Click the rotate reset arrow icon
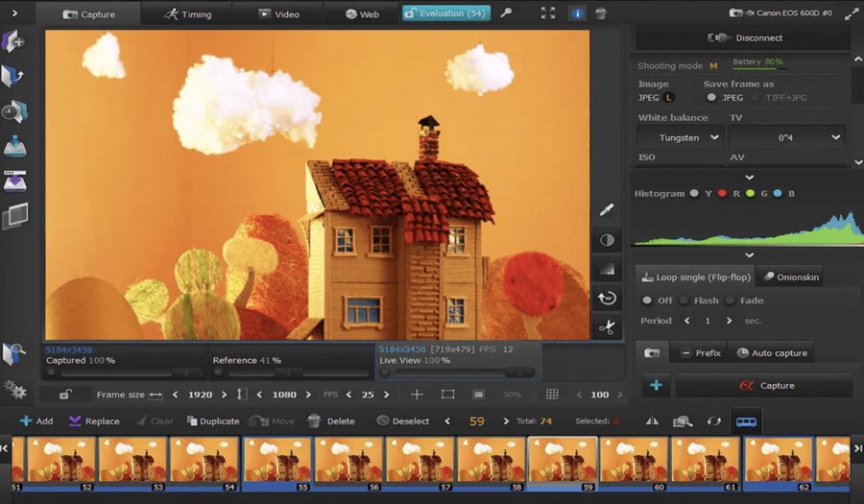 pos(607,299)
